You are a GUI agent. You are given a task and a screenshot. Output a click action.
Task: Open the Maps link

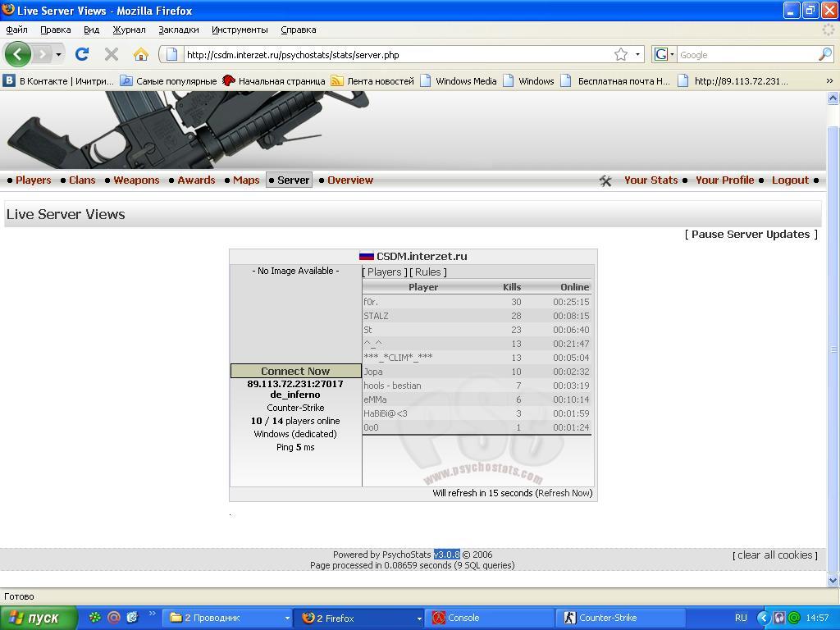click(246, 180)
